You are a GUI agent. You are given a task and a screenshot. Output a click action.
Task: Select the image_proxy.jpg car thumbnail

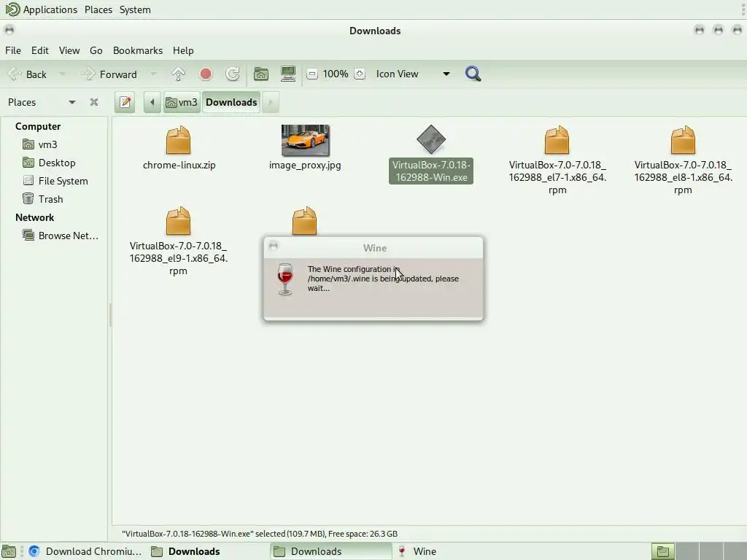pos(306,141)
